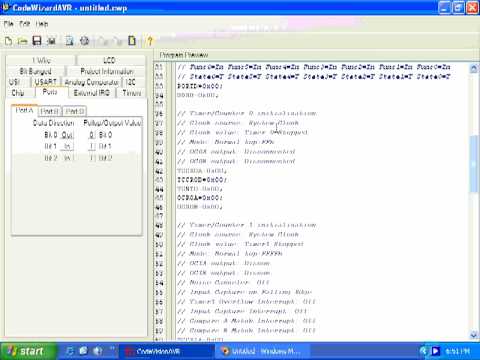The height and width of the screenshot is (360, 480).
Task: Click the third quick launch icon
Action: 98,351
